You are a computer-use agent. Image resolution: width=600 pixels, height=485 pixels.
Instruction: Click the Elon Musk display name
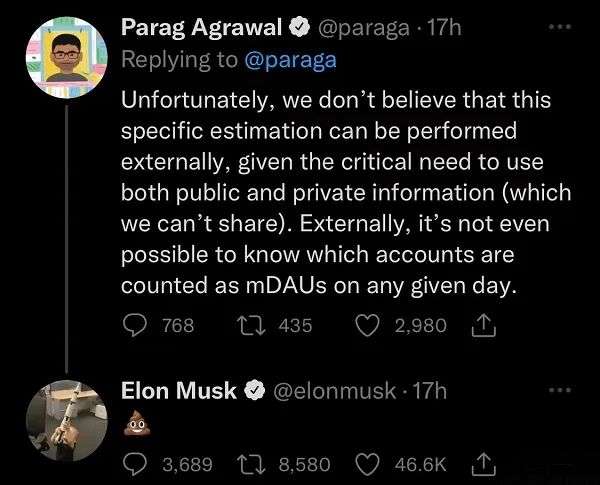coord(178,391)
